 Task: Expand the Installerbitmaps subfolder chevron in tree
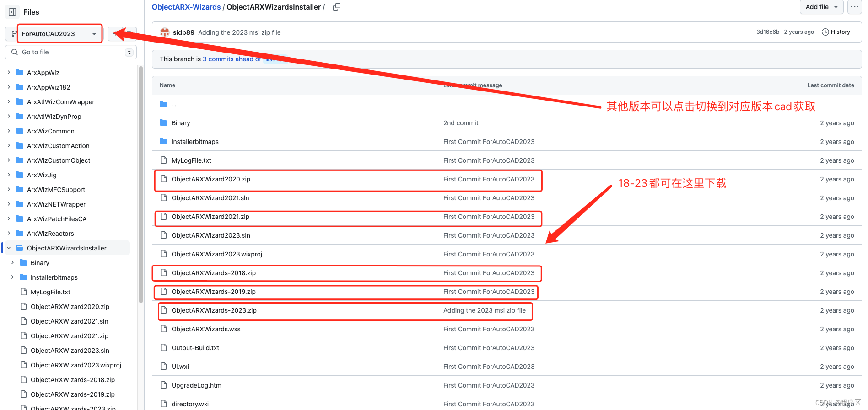coord(12,277)
